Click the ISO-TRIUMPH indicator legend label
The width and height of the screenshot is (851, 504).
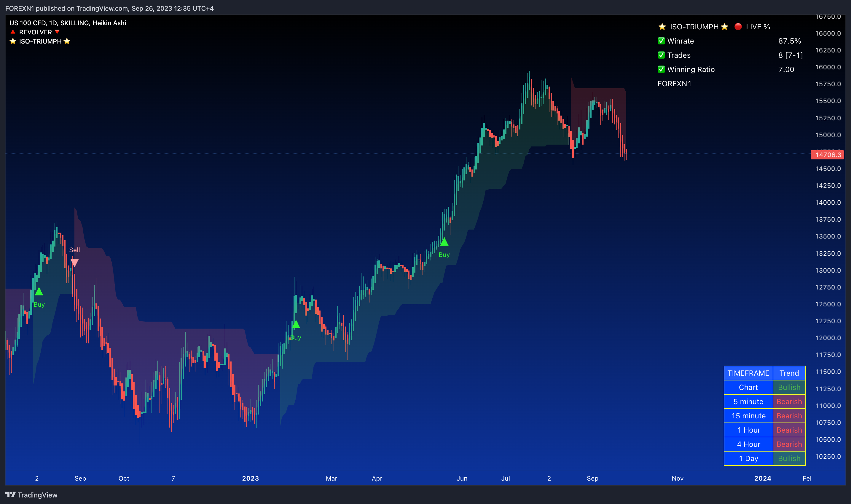40,41
